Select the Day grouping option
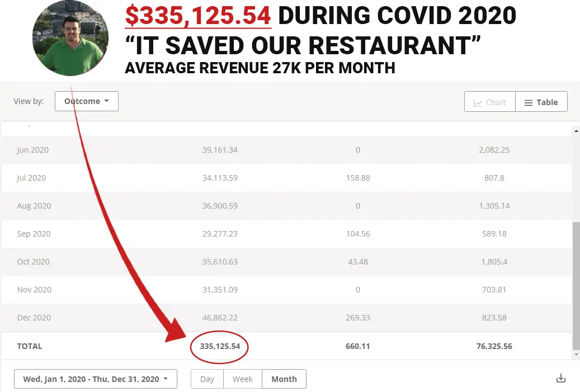Image resolution: width=580 pixels, height=392 pixels. pyautogui.click(x=207, y=379)
